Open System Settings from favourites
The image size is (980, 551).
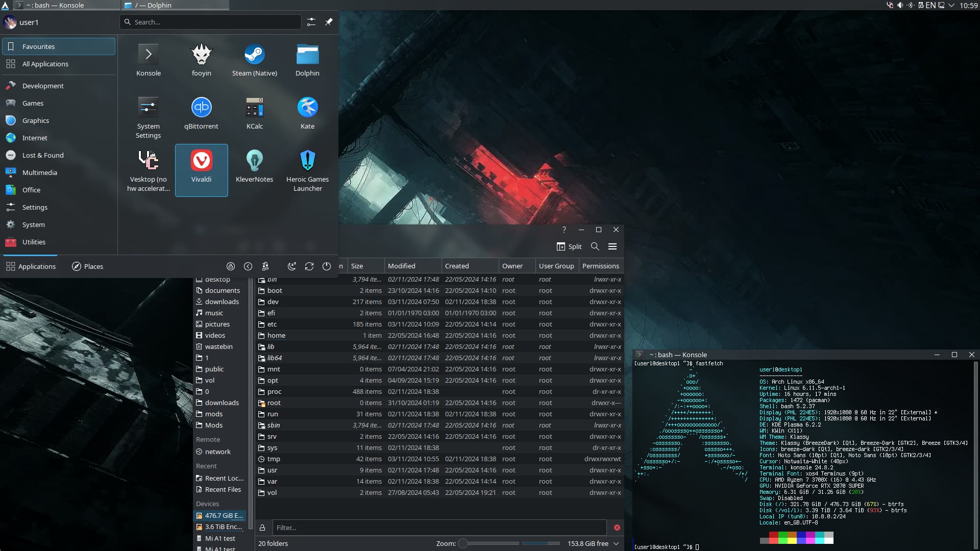click(149, 117)
